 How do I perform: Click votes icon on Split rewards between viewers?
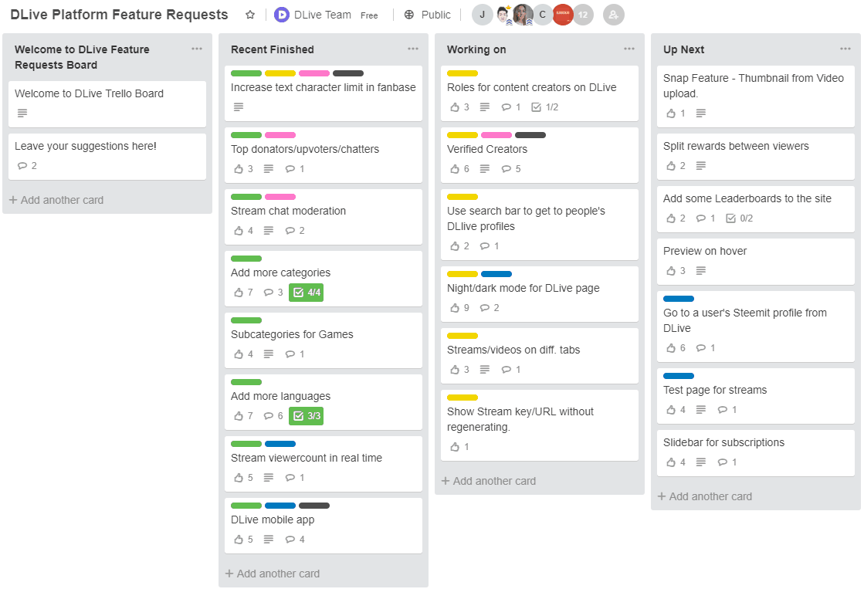pos(671,166)
